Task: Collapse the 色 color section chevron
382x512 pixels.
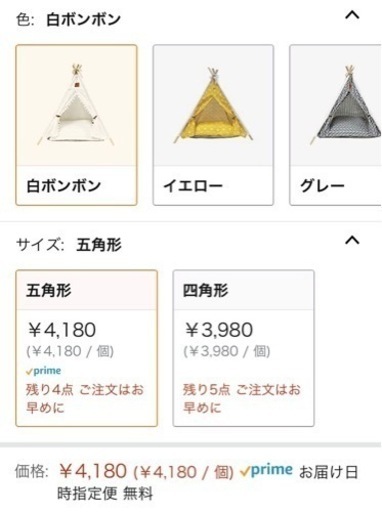Action: pyautogui.click(x=352, y=15)
